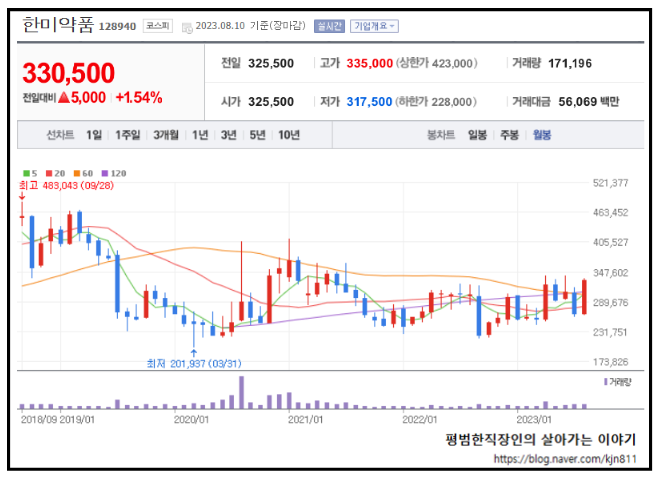Screen dimensions: 656x477
Task: Click the red 20 moving average swatch
Action: pos(49,173)
